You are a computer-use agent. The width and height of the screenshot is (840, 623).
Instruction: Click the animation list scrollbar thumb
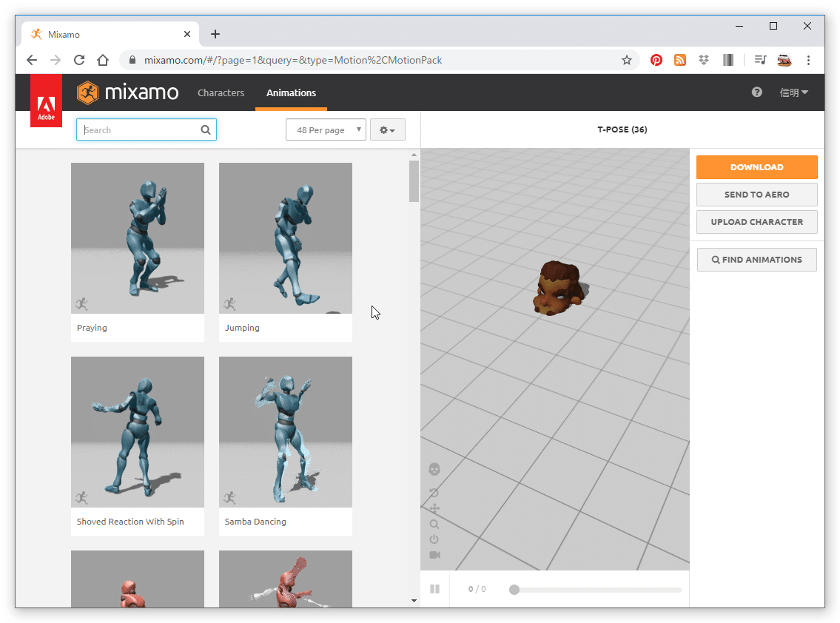click(x=414, y=181)
